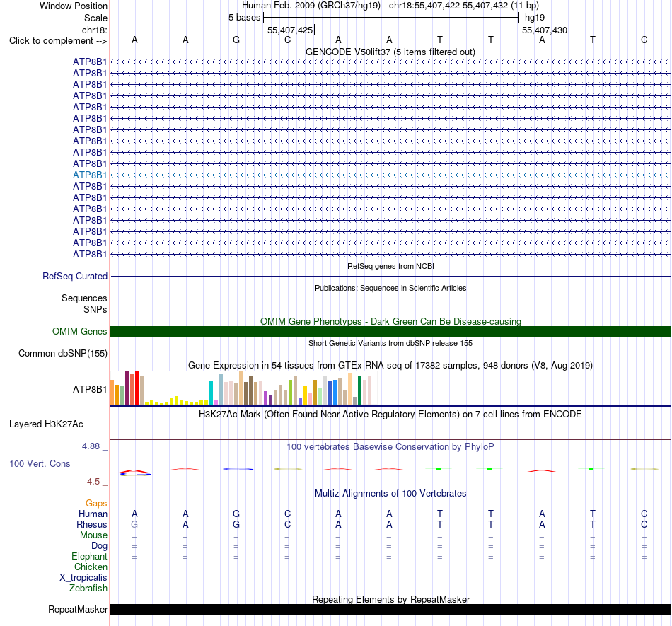Click the -4.5 conservation scale minimum value
The image size is (672, 626).
point(92,482)
